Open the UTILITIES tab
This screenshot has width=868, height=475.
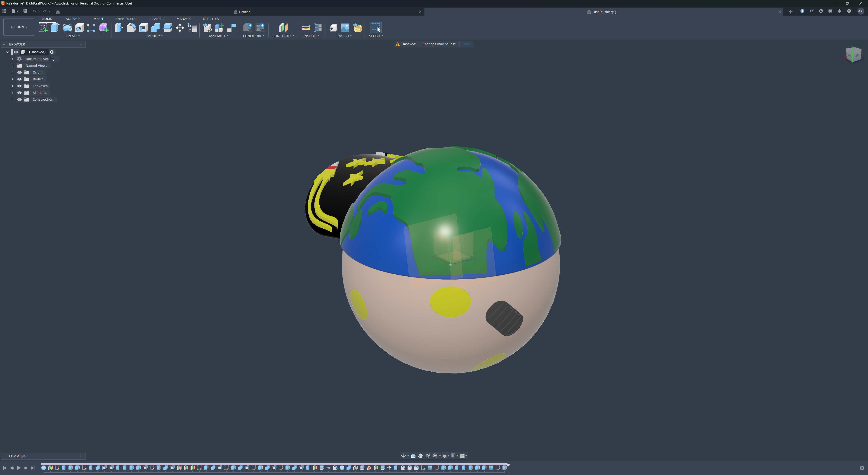point(211,19)
